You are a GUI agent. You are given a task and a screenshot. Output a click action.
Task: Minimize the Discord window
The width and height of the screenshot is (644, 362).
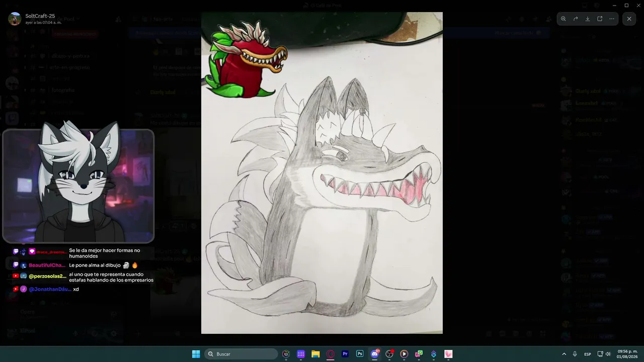(x=614, y=5)
